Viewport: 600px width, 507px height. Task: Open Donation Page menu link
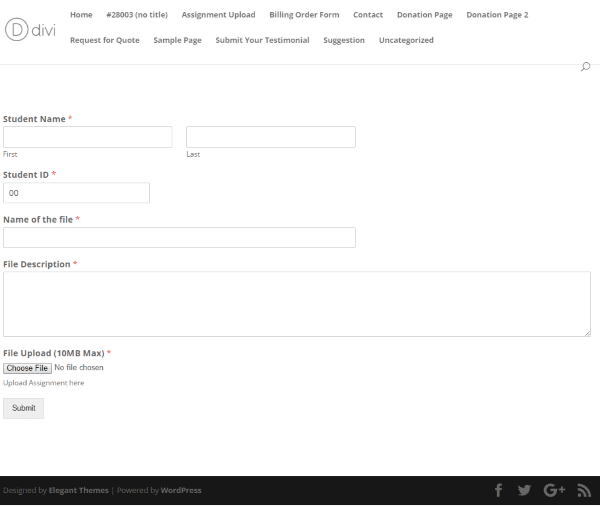(424, 15)
